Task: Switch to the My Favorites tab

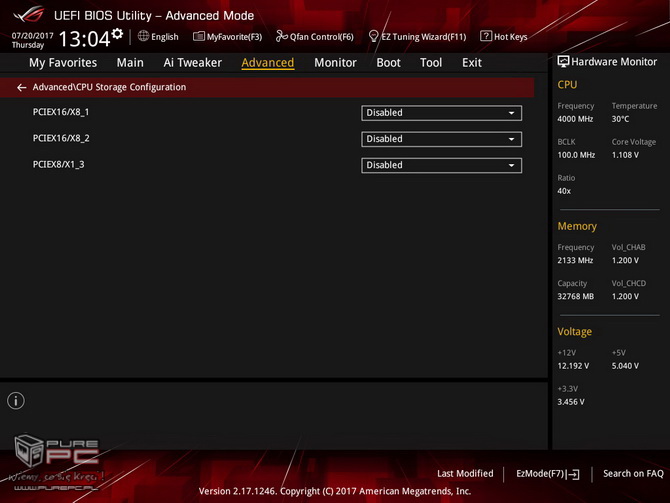Action: pyautogui.click(x=63, y=63)
